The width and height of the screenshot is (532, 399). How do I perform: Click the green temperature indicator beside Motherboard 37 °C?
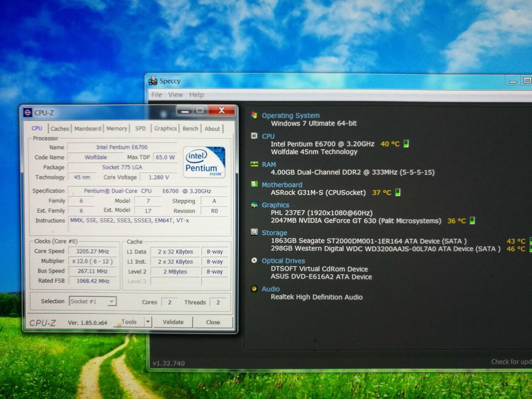point(397,193)
